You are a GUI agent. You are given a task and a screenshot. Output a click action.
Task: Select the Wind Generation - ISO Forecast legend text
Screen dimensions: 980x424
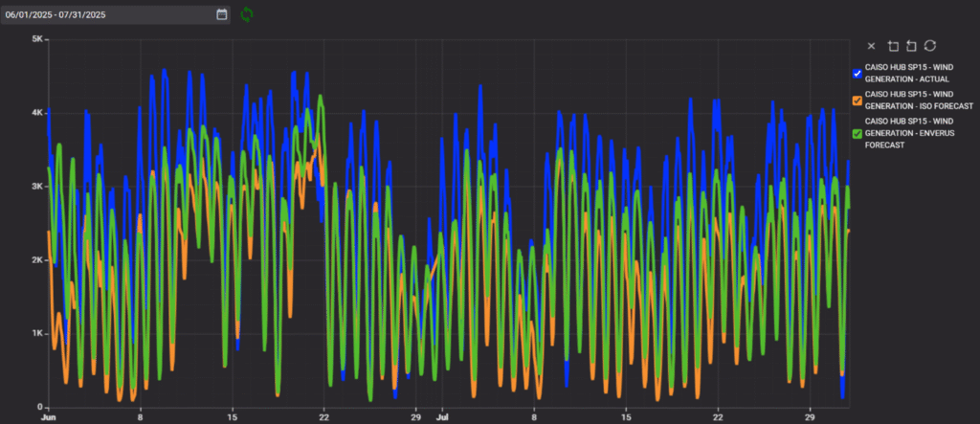tap(918, 100)
